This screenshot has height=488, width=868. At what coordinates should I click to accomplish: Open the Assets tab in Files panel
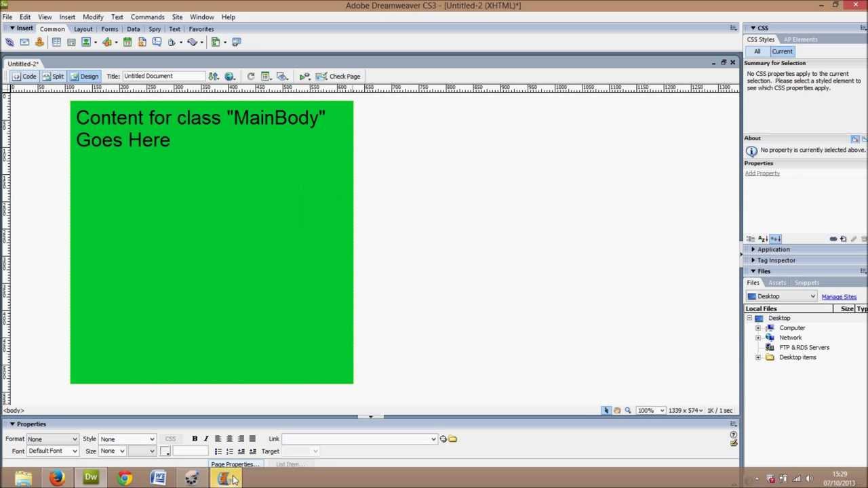(777, 283)
